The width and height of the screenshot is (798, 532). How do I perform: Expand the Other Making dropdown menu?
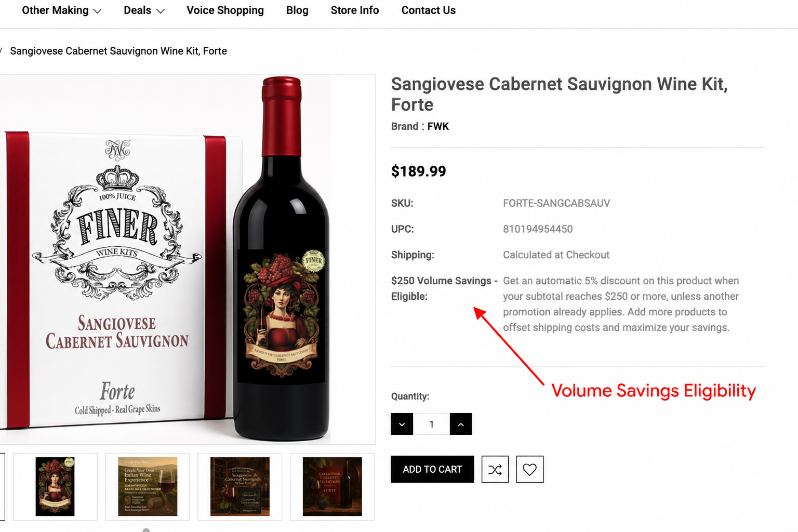(61, 10)
